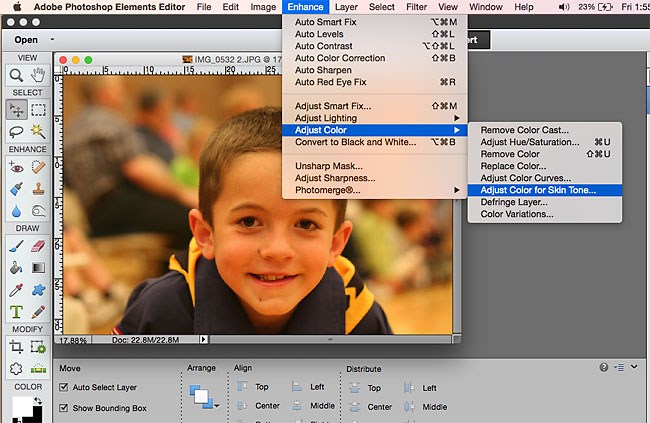Choose Adjust Hue/Saturation

[x=545, y=142]
